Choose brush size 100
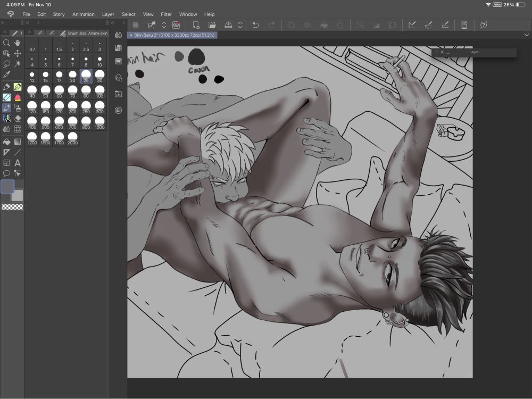This screenshot has height=399, width=532. point(99,92)
